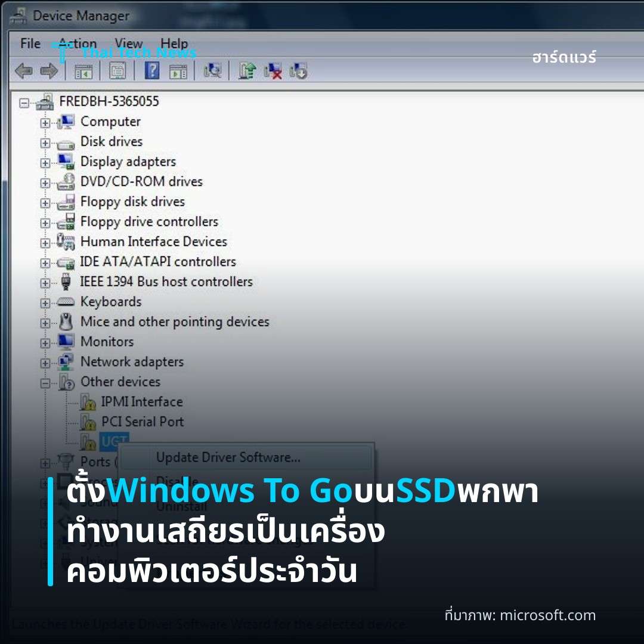Select the Mice and other pointing devices label

[x=175, y=321]
